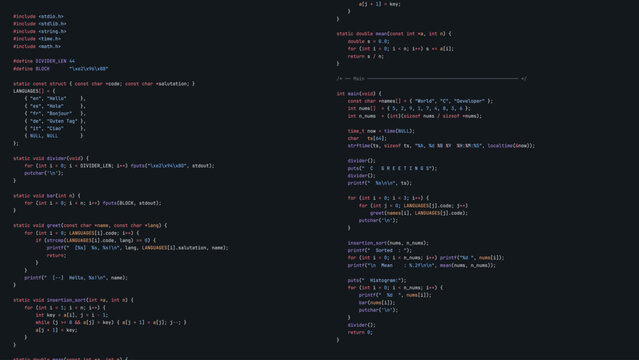This screenshot has width=639, height=360.
Task: Click the 'for (int j = 0; LANGUAGES[j].code; j++)' line
Action: (414, 205)
